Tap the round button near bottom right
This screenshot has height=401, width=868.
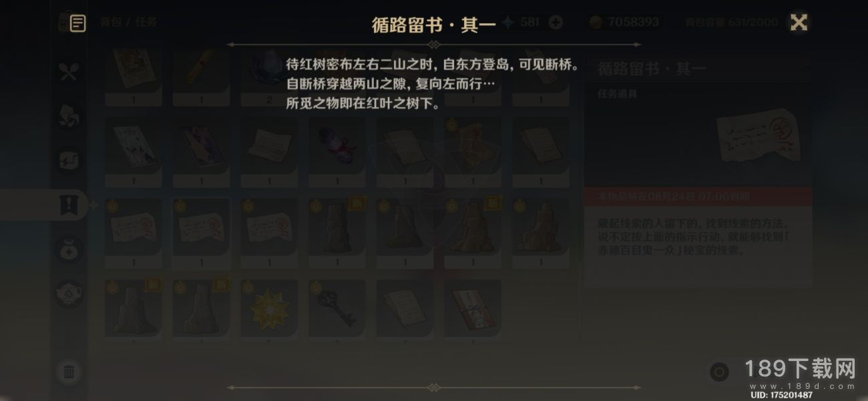pos(719,372)
